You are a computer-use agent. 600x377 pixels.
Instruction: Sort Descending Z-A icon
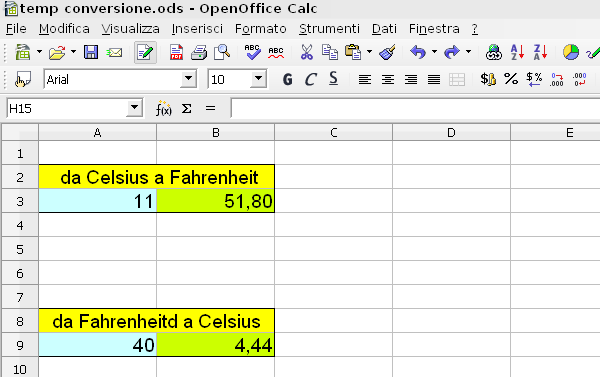point(540,52)
